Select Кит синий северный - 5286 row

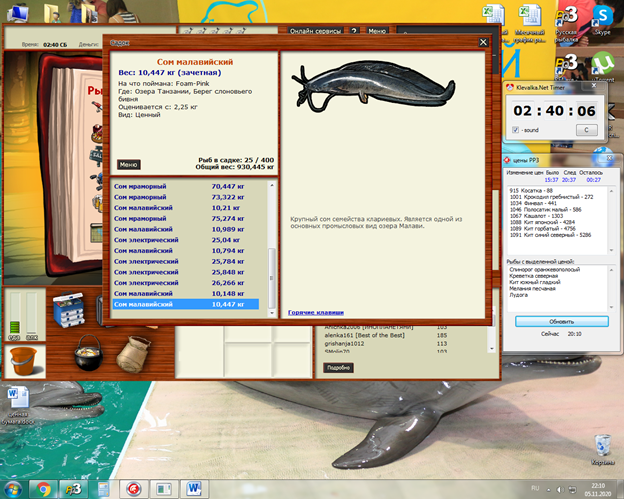[550, 235]
